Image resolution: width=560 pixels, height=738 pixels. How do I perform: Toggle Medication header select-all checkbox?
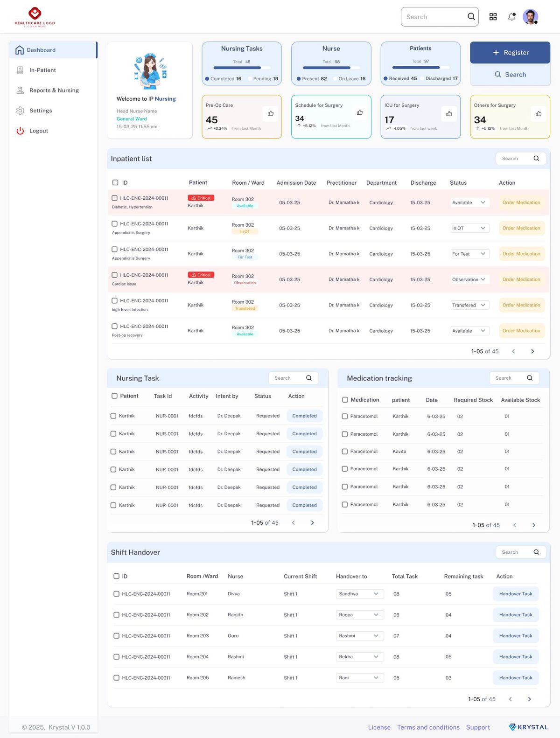tap(345, 400)
